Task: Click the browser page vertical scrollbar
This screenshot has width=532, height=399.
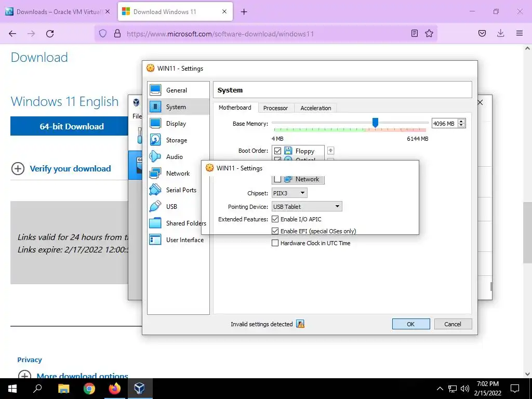Action: (x=527, y=232)
